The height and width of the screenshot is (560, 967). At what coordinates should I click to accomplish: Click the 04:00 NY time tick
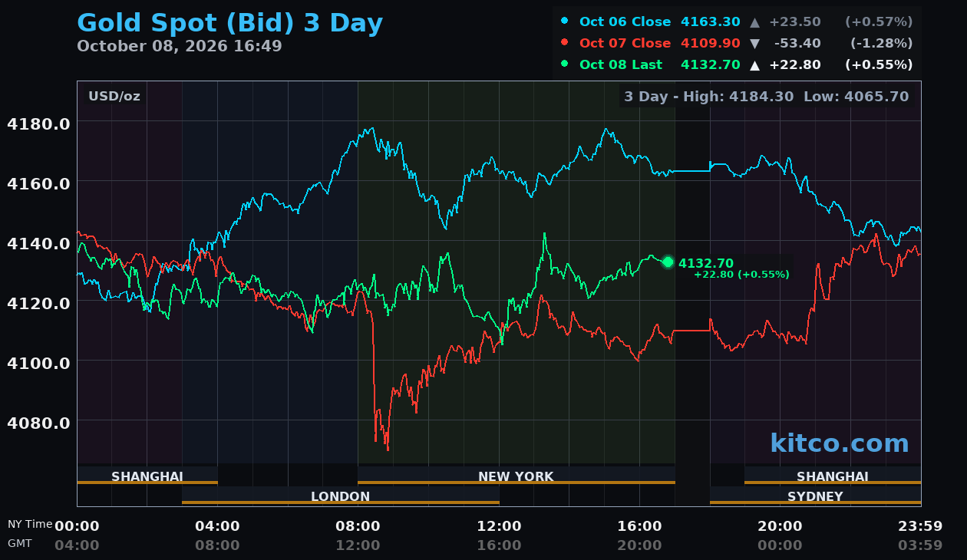click(217, 526)
